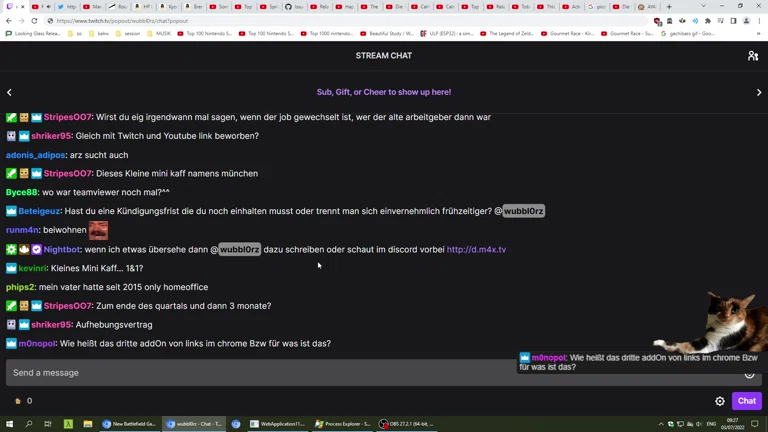Click username adonis_adipos

(x=35, y=155)
